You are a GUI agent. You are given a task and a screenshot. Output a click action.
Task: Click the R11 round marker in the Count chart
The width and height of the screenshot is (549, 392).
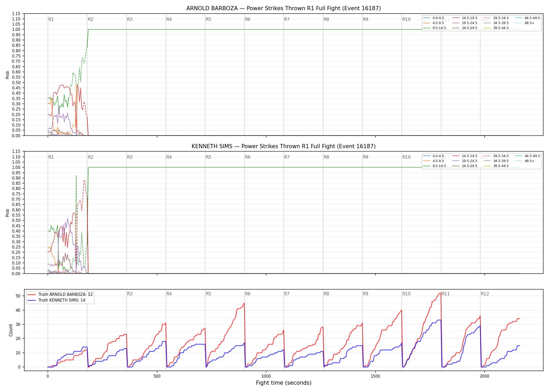pyautogui.click(x=446, y=294)
